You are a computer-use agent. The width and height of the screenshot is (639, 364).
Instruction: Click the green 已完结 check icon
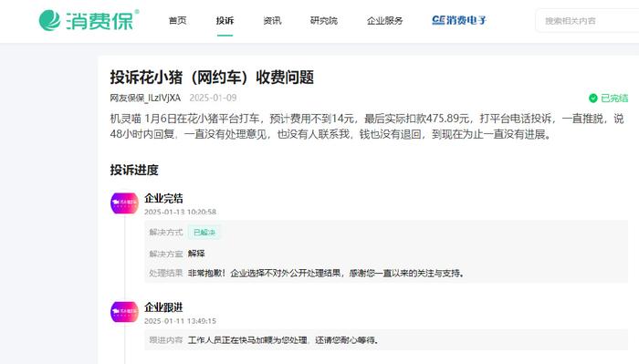[593, 99]
